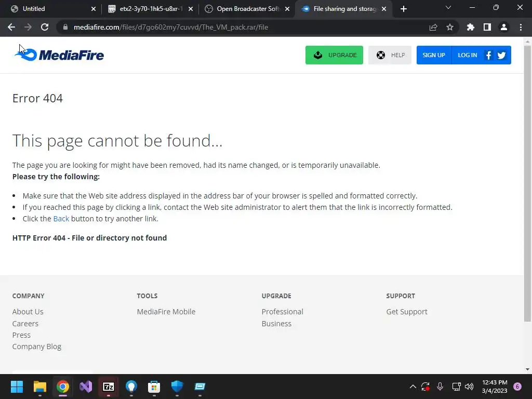
Task: Click the Get Support link
Action: click(x=406, y=312)
